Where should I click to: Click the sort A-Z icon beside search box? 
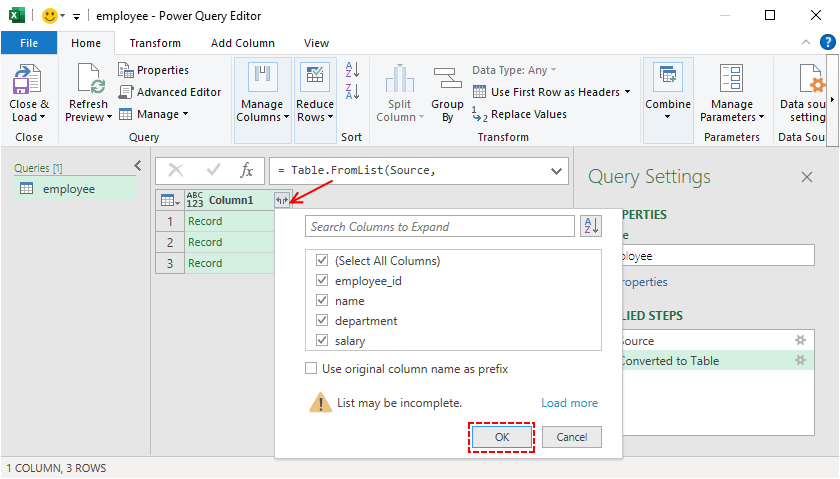(591, 227)
